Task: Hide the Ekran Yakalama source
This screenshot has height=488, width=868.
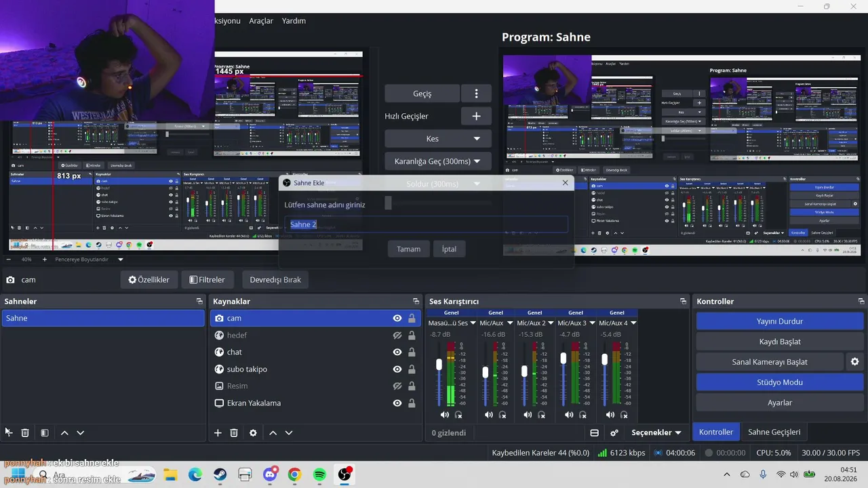Action: 397,403
